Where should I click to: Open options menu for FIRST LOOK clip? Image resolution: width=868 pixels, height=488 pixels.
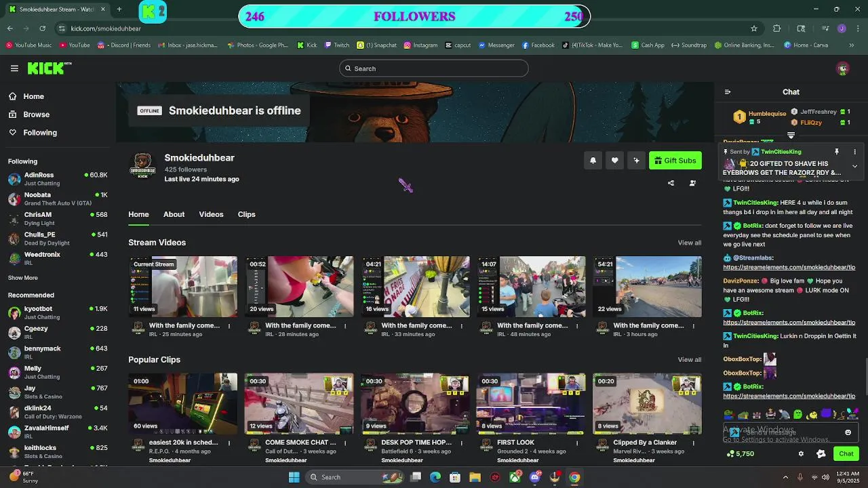click(578, 443)
